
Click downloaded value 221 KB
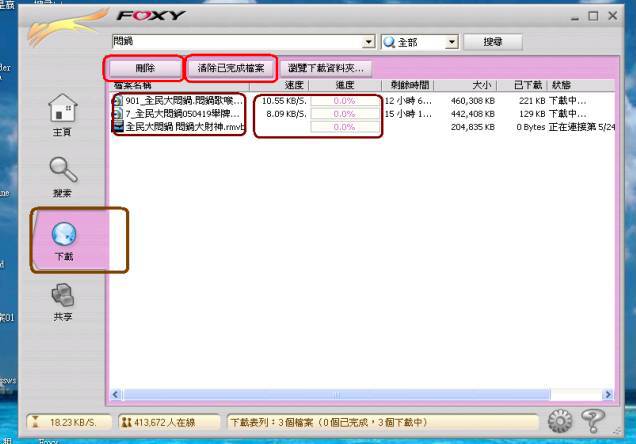[532, 101]
